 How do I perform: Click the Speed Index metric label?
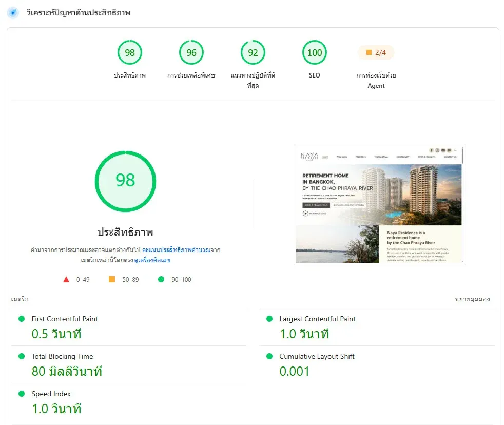coord(51,394)
